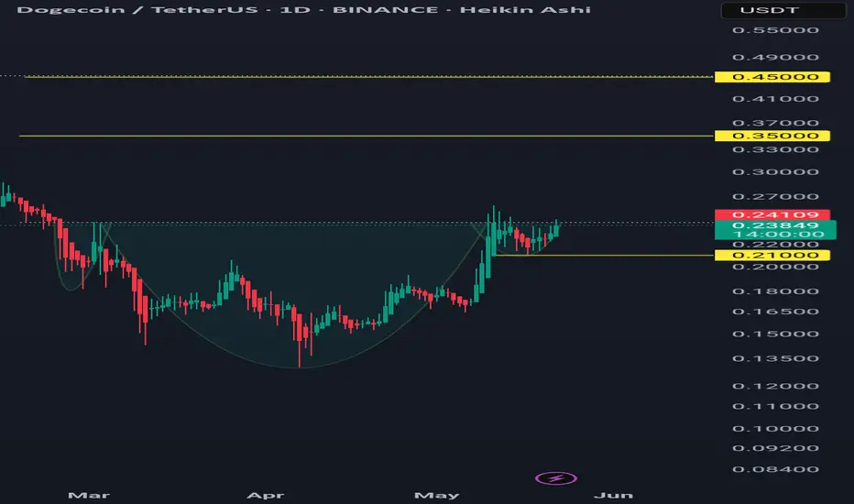The height and width of the screenshot is (504, 854).
Task: Click the 0.27000 price axis value
Action: point(775,197)
